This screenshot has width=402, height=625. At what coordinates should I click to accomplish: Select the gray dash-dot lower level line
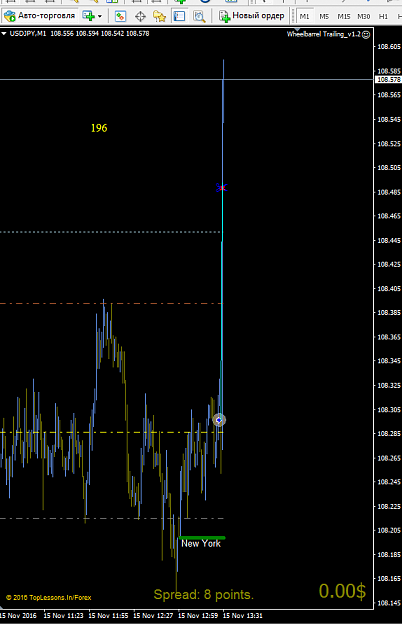[x=112, y=519]
